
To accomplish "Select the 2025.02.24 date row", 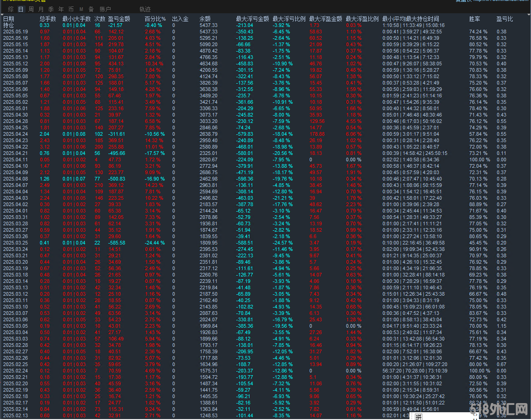I will click(x=16, y=371).
